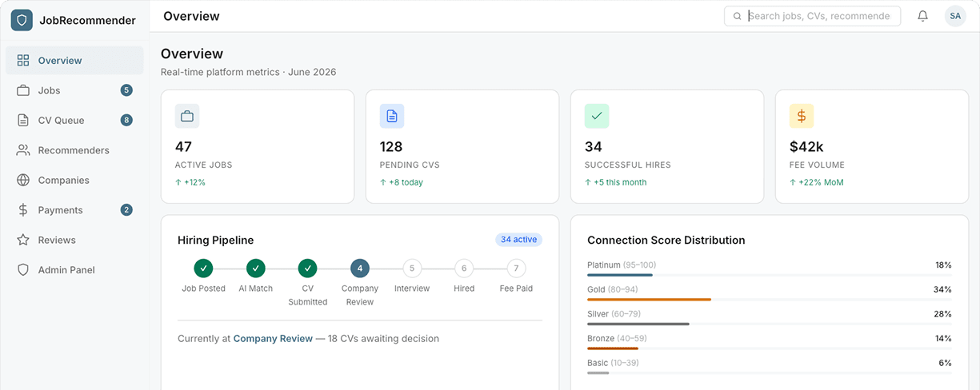
Task: Click the Platinum score progress bar
Action: 769,275
